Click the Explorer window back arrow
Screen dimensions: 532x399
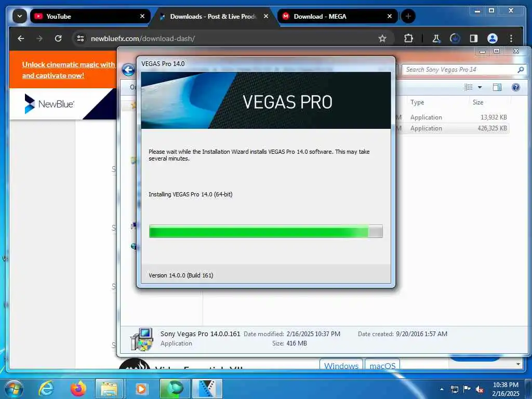click(x=128, y=70)
